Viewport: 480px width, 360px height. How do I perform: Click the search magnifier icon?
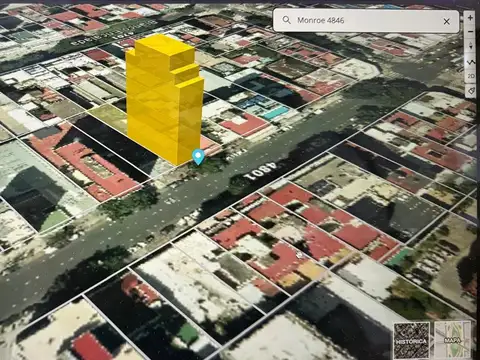[x=286, y=20]
